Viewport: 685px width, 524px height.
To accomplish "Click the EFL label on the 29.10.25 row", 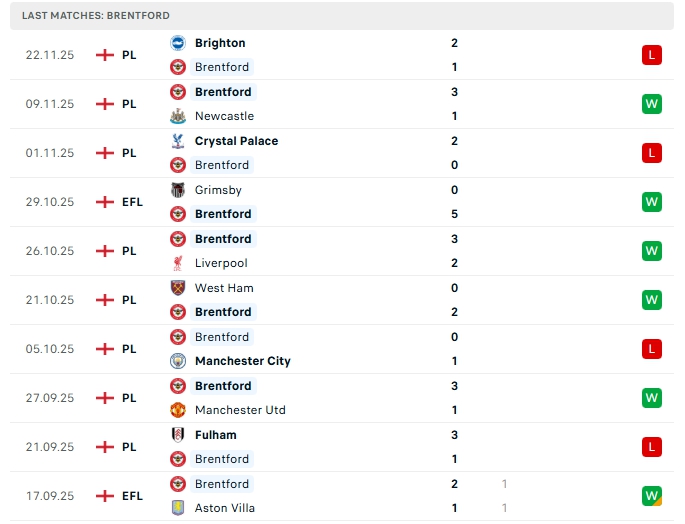I will click(132, 202).
